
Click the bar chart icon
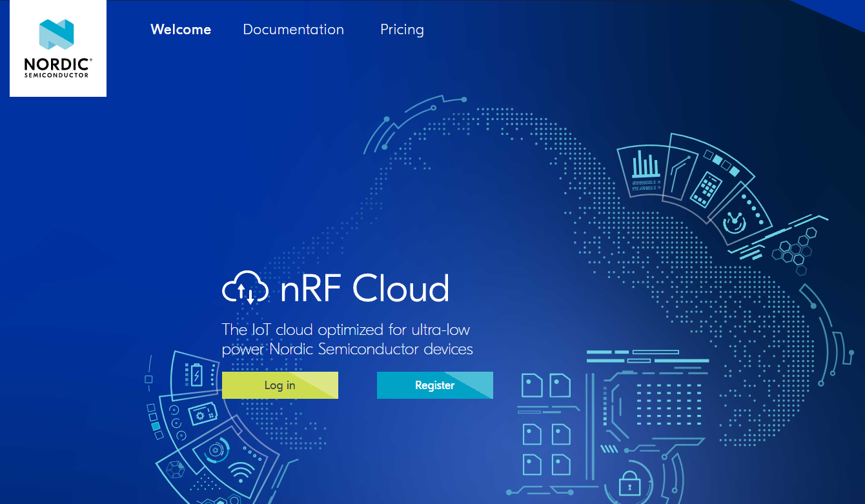(645, 165)
